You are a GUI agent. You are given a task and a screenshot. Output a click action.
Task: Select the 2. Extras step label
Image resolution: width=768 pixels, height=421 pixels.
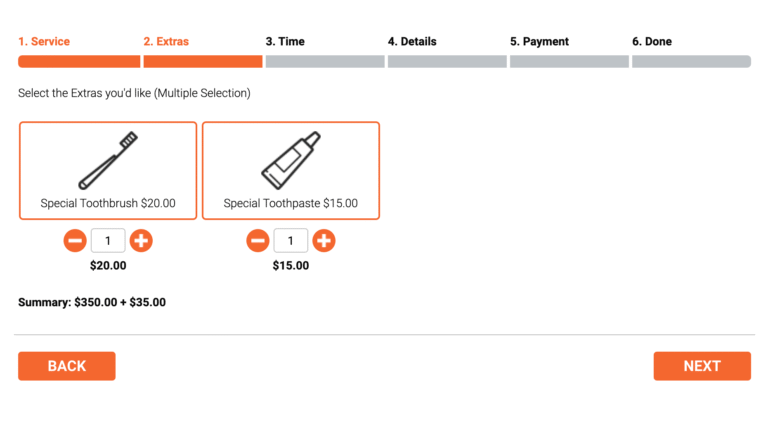click(x=166, y=42)
